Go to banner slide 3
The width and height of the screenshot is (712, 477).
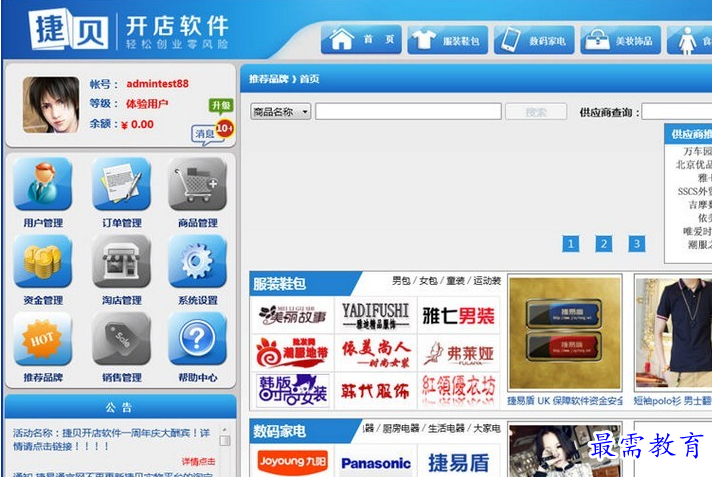637,244
